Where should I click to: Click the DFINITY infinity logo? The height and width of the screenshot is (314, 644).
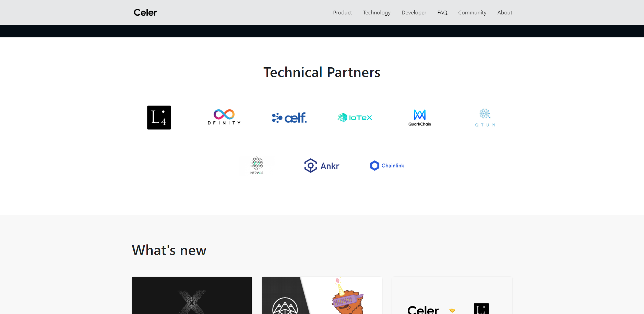click(224, 117)
